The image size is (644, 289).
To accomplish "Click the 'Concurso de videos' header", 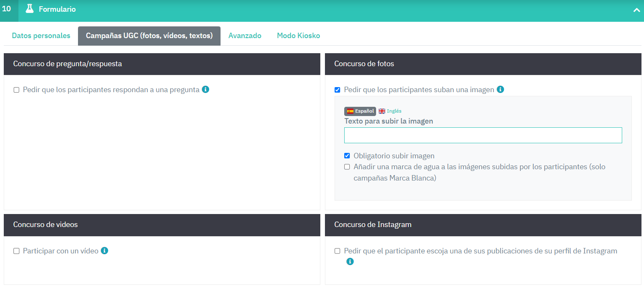I will (162, 224).
